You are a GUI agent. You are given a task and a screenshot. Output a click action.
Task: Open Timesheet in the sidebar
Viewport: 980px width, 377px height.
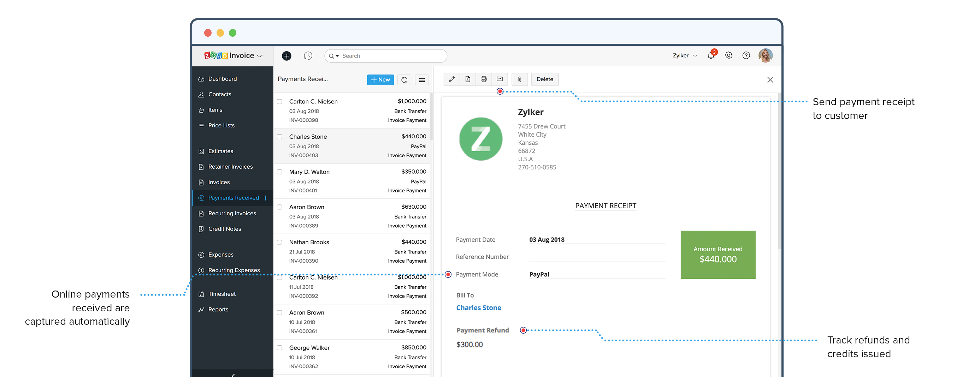(x=232, y=294)
